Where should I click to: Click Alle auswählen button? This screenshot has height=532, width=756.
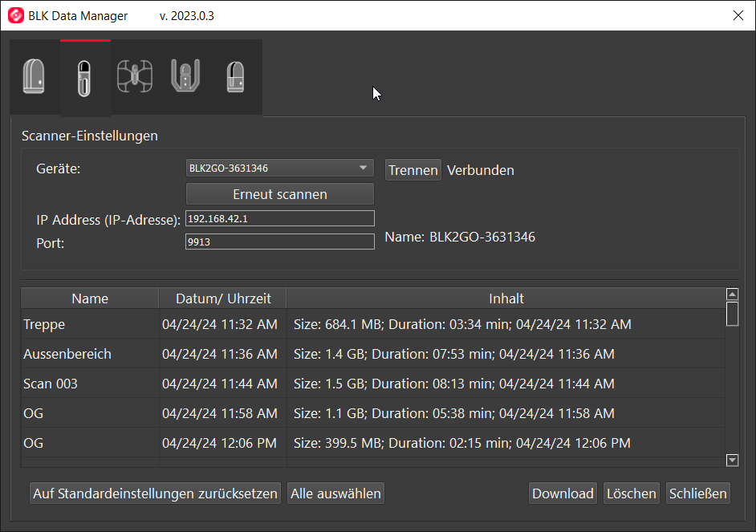coord(335,493)
